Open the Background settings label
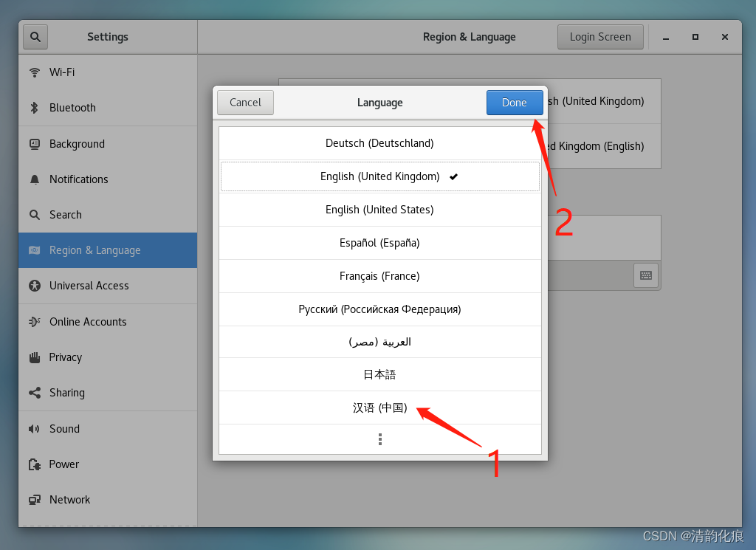Viewport: 756px width, 550px height. tap(77, 144)
